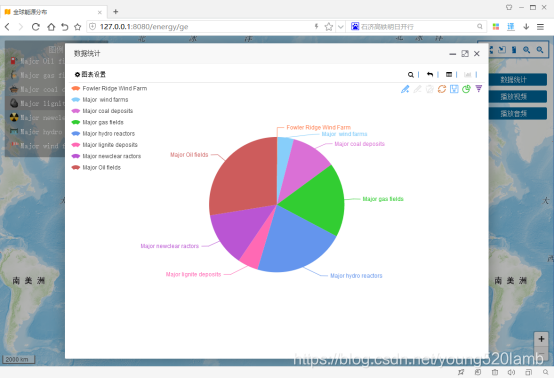This screenshot has height=378, width=554.
Task: Open a new browser tab
Action: click(116, 12)
